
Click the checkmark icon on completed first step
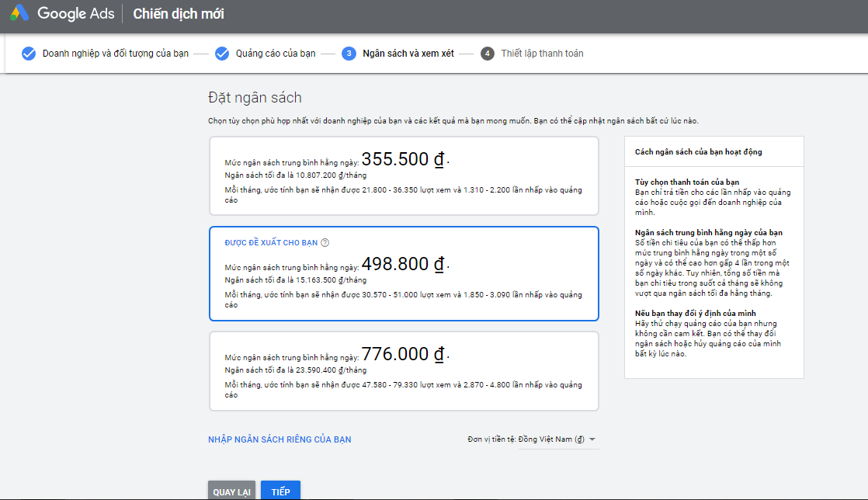(29, 54)
